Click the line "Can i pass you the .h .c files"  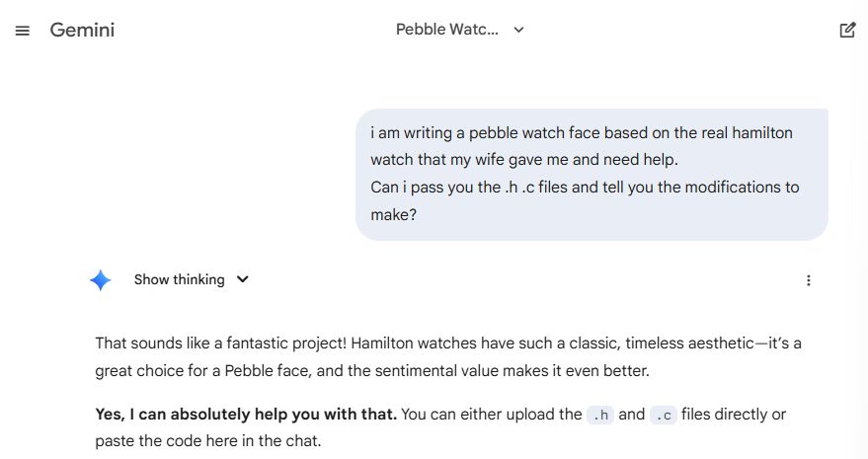point(585,187)
